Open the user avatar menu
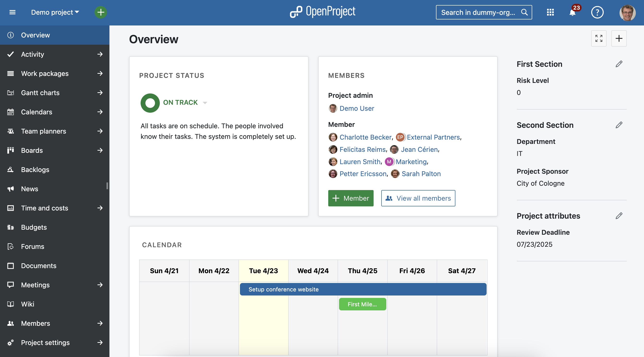Image resolution: width=644 pixels, height=357 pixels. click(x=627, y=12)
